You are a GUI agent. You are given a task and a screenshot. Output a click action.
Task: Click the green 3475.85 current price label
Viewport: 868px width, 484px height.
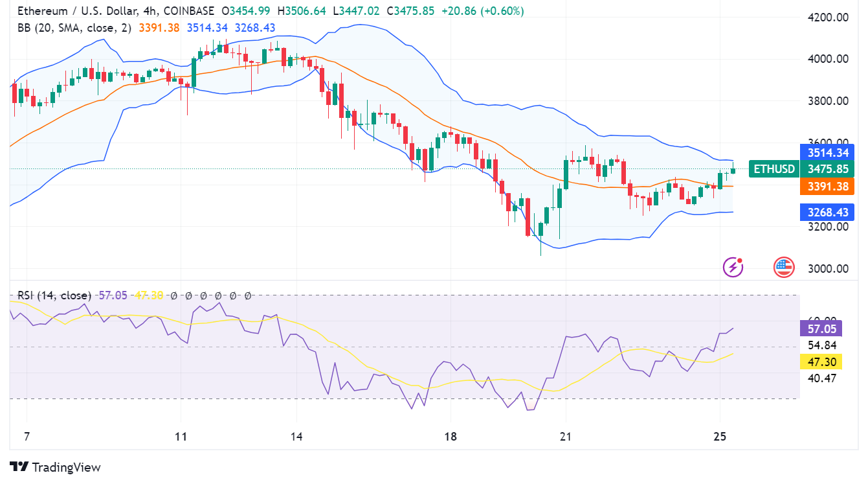coord(827,169)
